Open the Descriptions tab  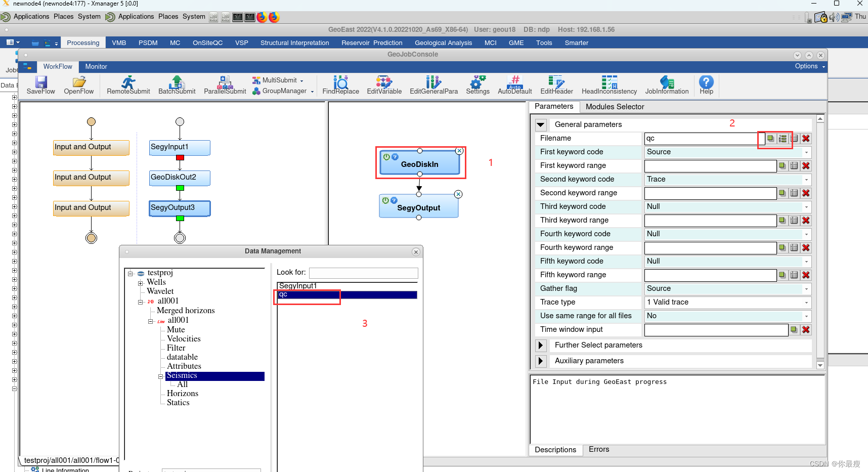point(555,450)
